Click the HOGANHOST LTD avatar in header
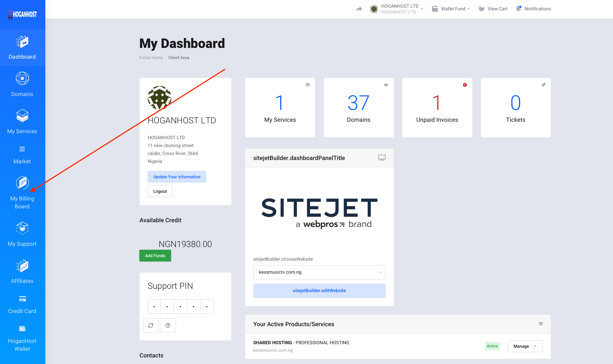Image resolution: width=613 pixels, height=364 pixels. (374, 9)
